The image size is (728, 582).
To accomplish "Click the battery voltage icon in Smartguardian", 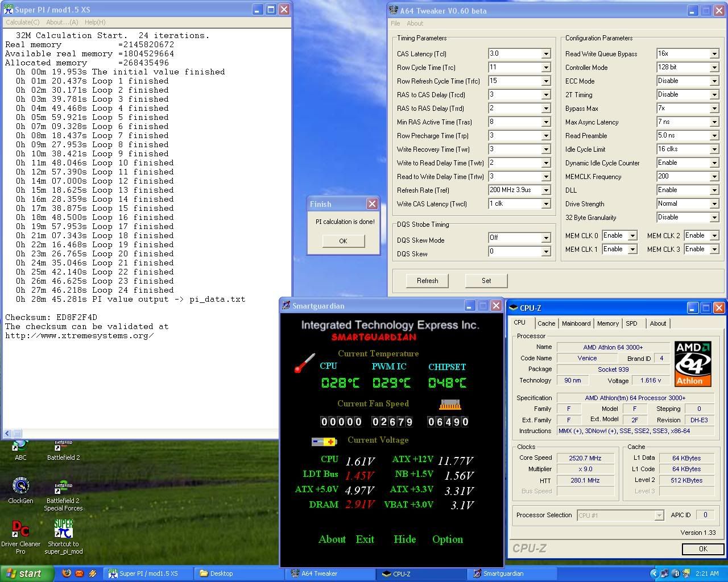I will point(324,442).
